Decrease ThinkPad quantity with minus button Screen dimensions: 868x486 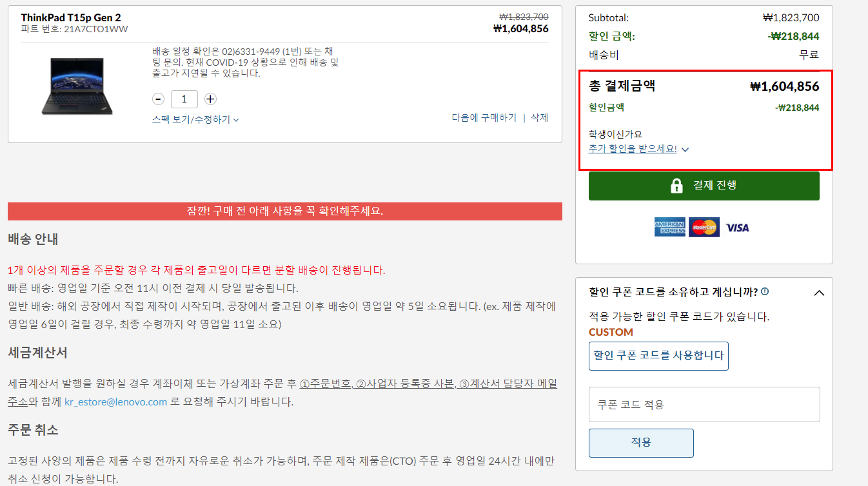[159, 99]
